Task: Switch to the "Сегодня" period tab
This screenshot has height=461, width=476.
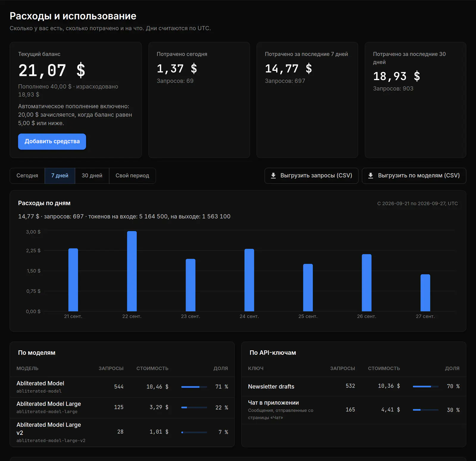Action: tap(27, 176)
